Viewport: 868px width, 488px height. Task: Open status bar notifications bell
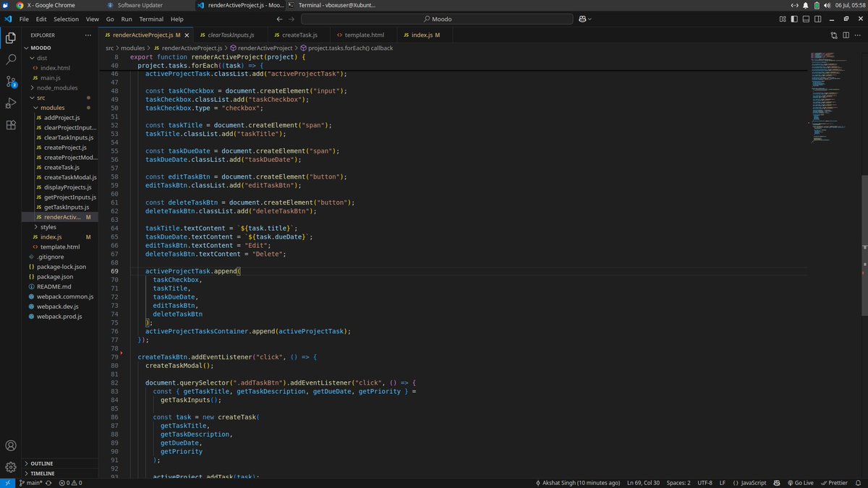click(859, 482)
